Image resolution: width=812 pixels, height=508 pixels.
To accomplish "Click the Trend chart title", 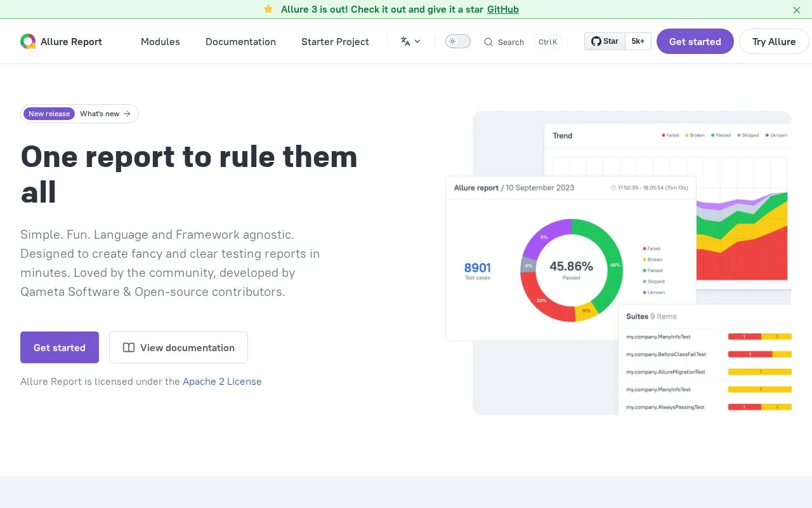I will coord(563,135).
